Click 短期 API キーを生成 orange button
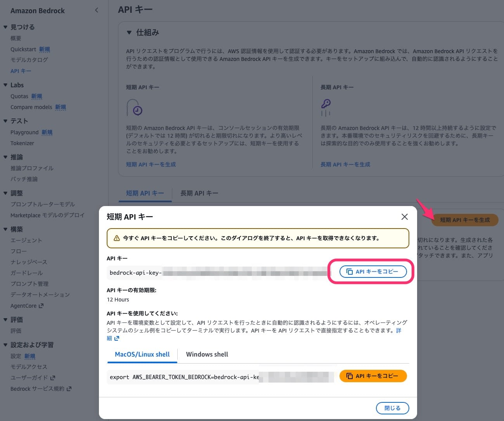The image size is (504, 421). click(465, 220)
